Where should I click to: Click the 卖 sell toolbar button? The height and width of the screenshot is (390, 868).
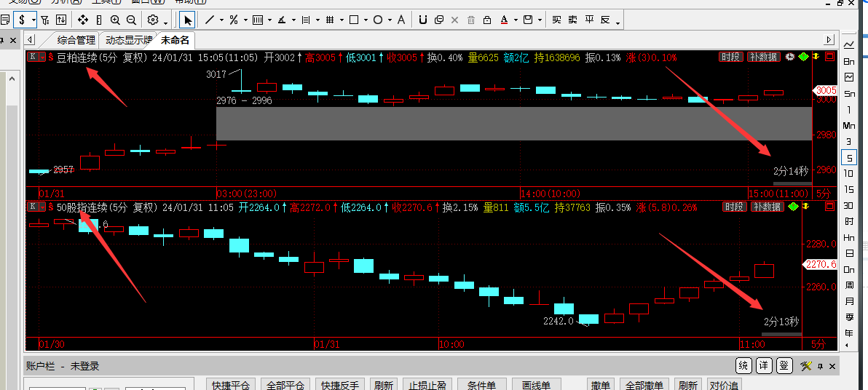coord(573,20)
